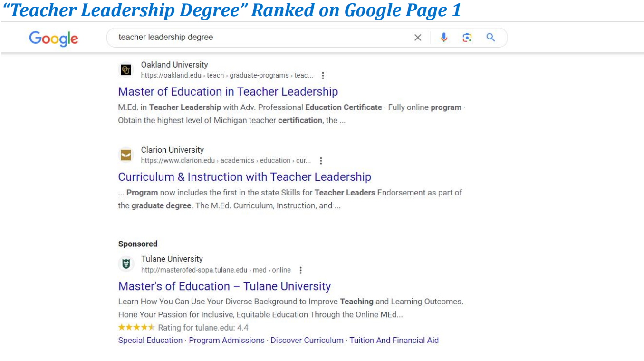Start voice search with microphone icon

point(444,38)
